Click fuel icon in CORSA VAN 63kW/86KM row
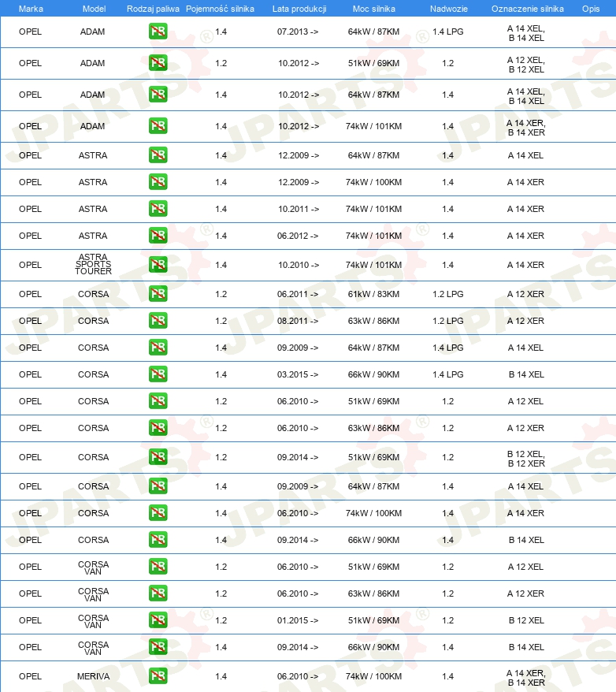The image size is (616, 692). (x=158, y=593)
